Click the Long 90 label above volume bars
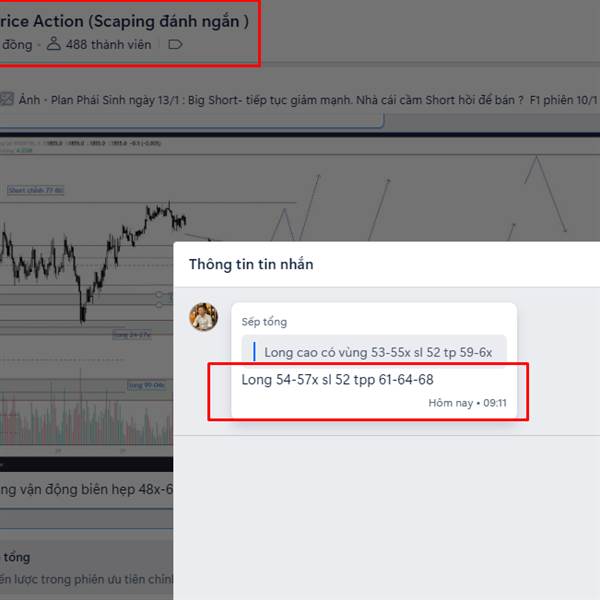Image resolution: width=600 pixels, height=600 pixels. coord(147,385)
